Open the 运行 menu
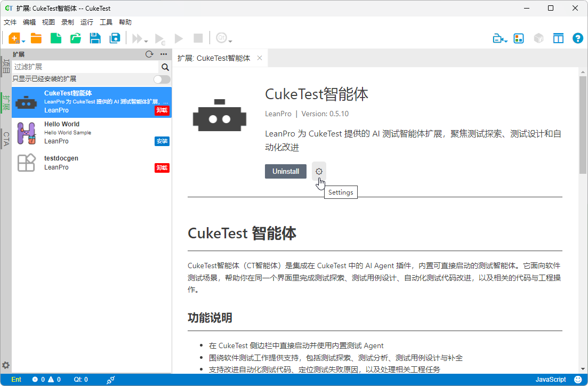The image size is (588, 386). pos(87,22)
